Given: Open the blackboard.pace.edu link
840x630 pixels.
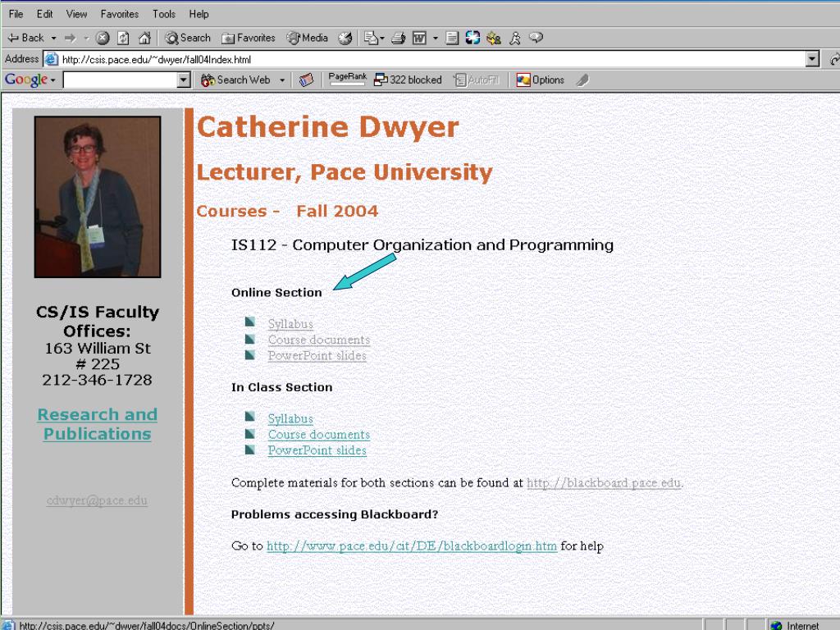Looking at the screenshot, I should [604, 482].
